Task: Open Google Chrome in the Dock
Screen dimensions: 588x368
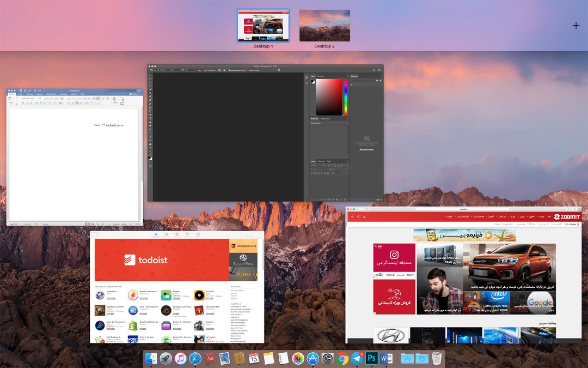Action: click(342, 358)
